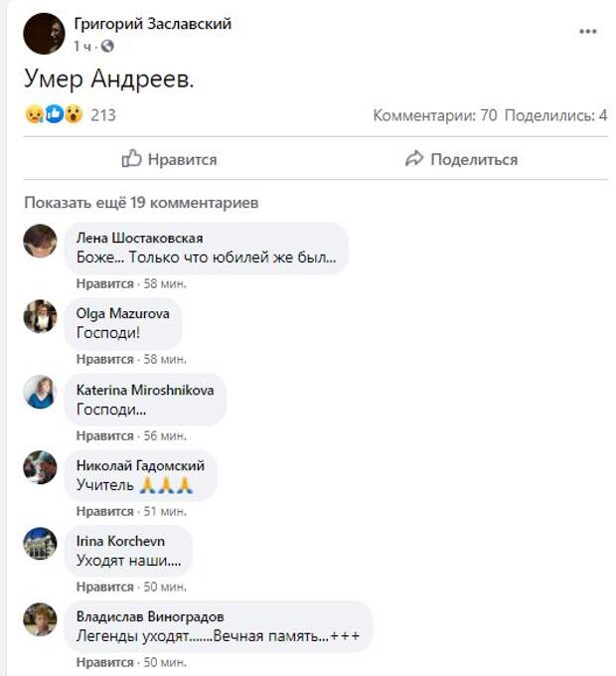Click the 213 reactions count
616x676 pixels.
[103, 115]
